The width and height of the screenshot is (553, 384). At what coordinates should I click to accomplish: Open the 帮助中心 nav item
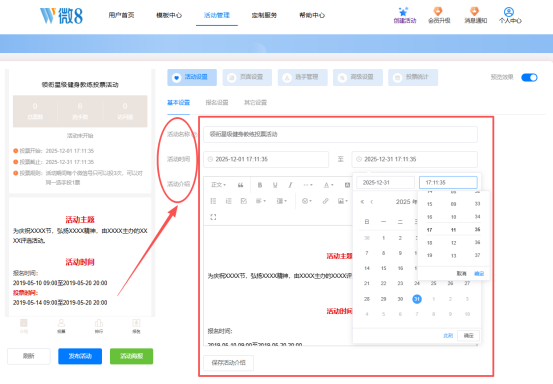coord(312,15)
